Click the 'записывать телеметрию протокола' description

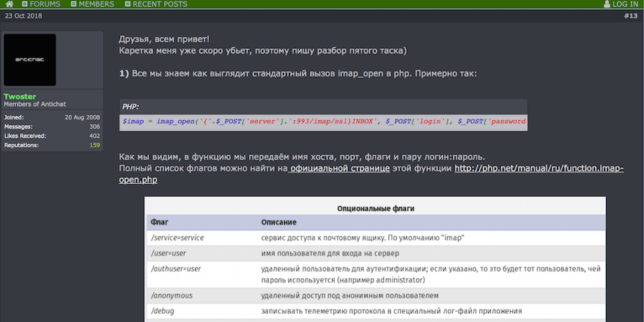(x=391, y=311)
